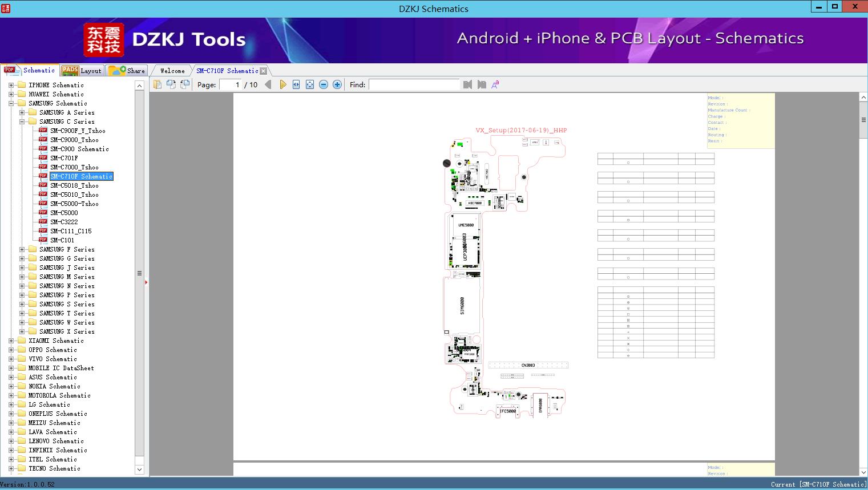Image resolution: width=868 pixels, height=490 pixels.
Task: Go to the previous page arrow
Action: click(x=268, y=84)
